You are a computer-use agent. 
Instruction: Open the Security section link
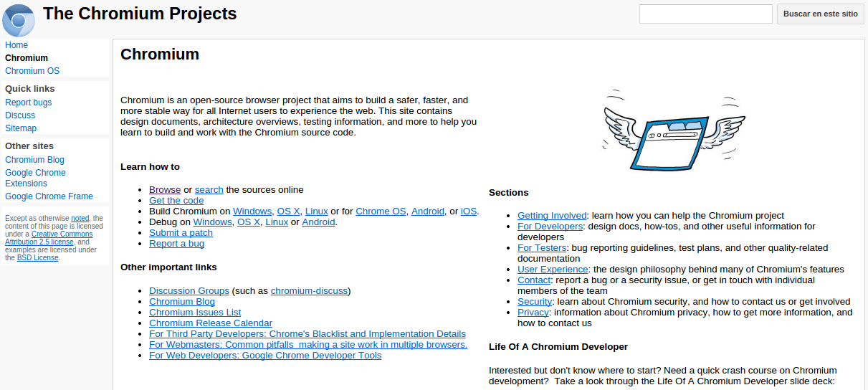point(535,302)
